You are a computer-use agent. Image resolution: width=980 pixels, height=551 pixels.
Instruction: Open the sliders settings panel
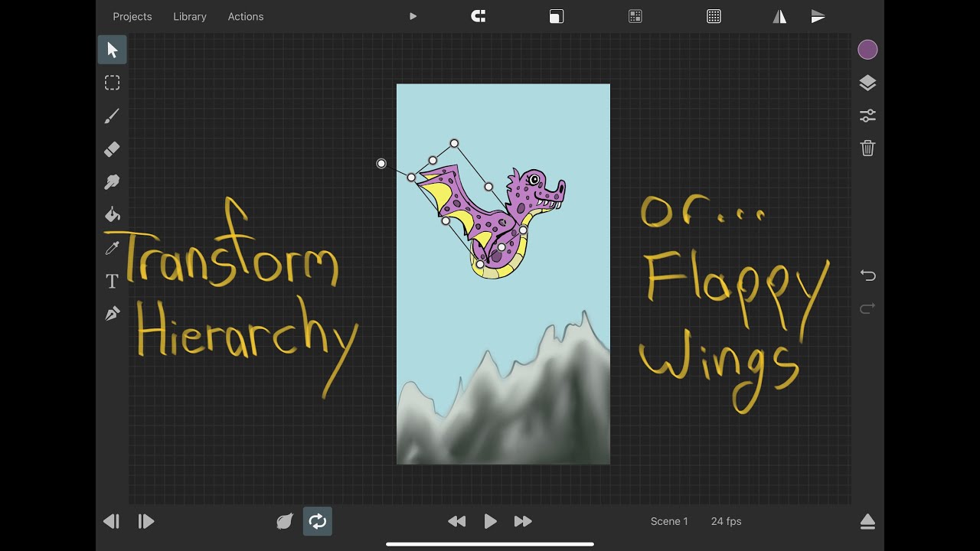[867, 116]
